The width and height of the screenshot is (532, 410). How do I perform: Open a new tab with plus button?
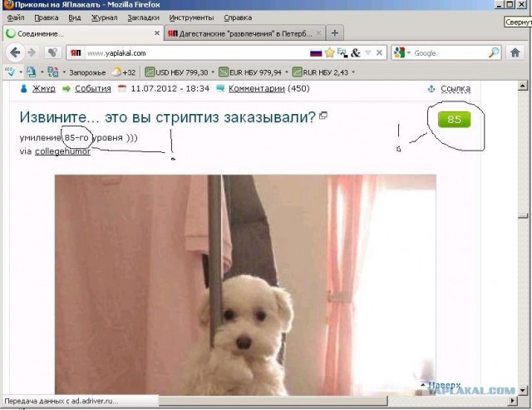coord(335,33)
